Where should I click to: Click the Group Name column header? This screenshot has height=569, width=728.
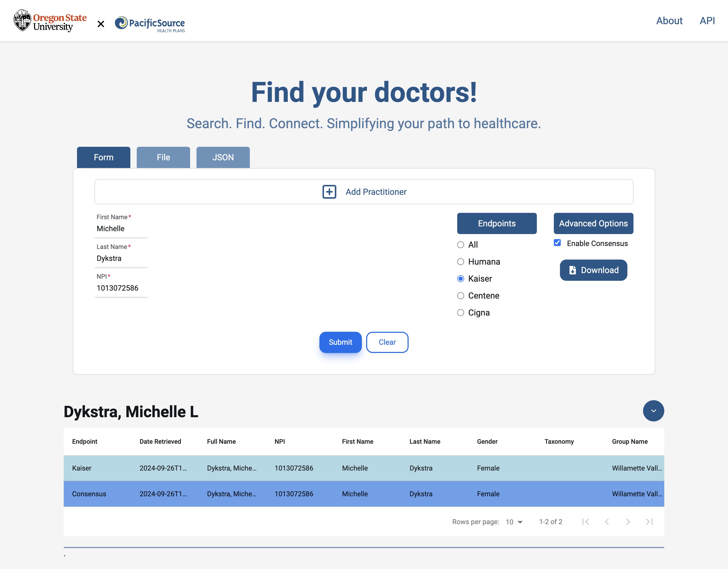(630, 441)
